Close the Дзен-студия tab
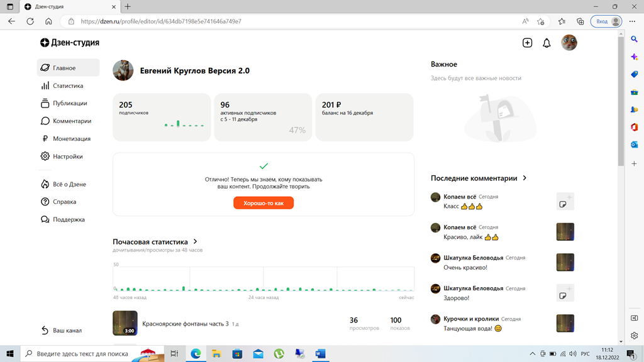 click(114, 6)
